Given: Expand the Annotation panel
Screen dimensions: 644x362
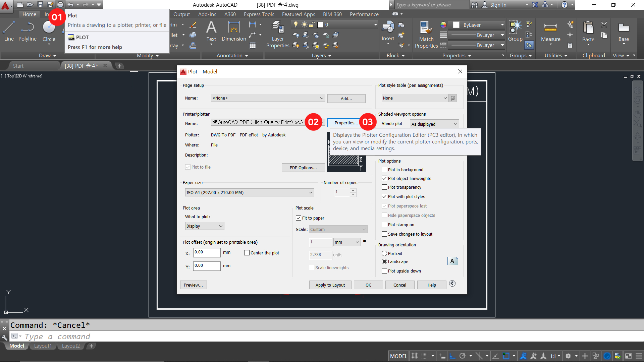Looking at the screenshot, I should pos(232,56).
